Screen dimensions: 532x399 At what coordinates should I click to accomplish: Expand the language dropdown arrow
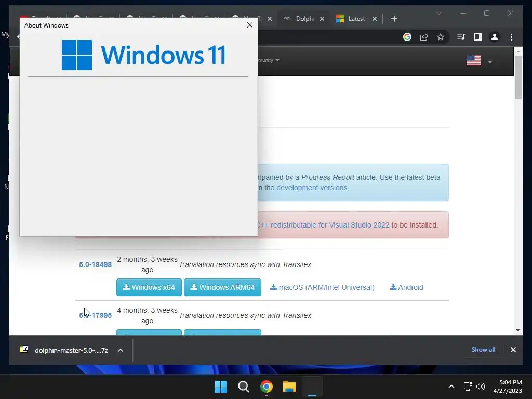coord(489,62)
